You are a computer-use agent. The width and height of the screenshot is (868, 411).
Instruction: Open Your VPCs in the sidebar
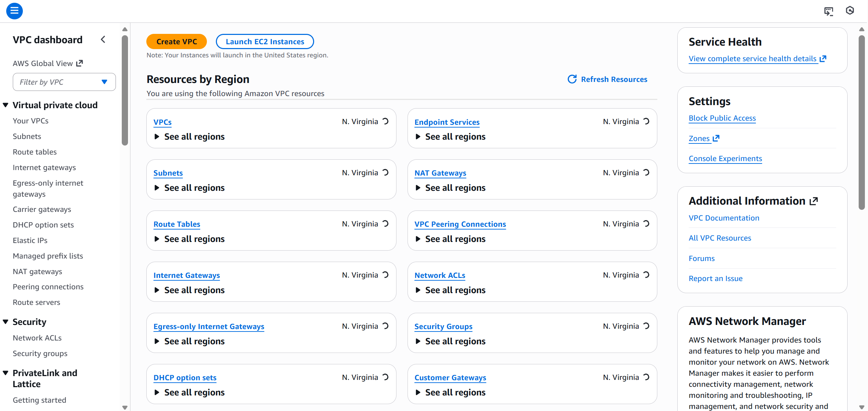point(30,121)
